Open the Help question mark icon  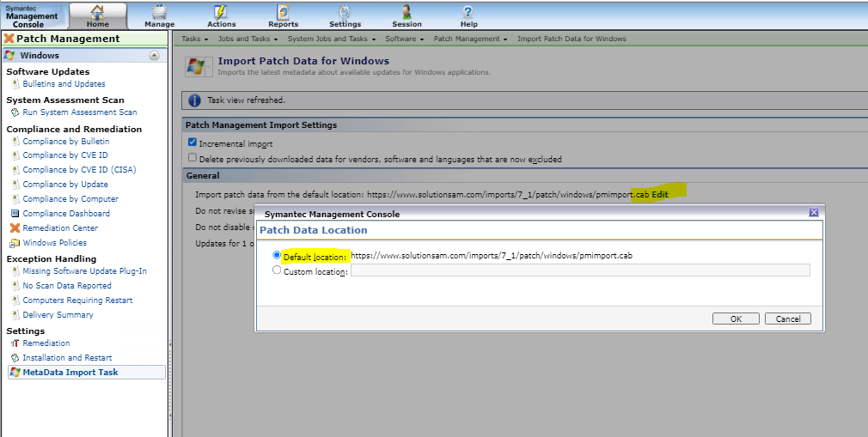[x=468, y=12]
